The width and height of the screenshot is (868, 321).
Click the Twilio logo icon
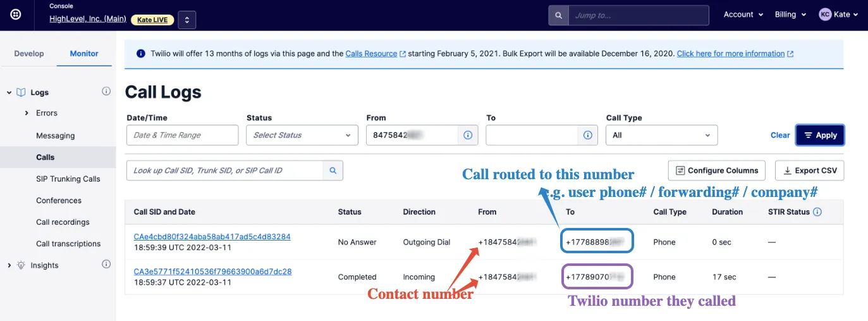pyautogui.click(x=16, y=15)
